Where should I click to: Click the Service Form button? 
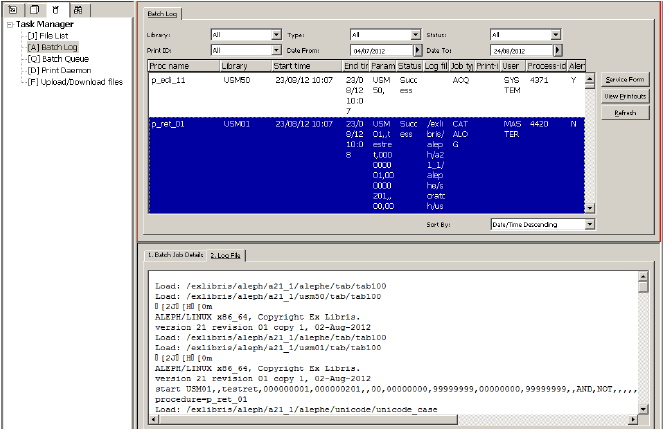click(x=625, y=80)
